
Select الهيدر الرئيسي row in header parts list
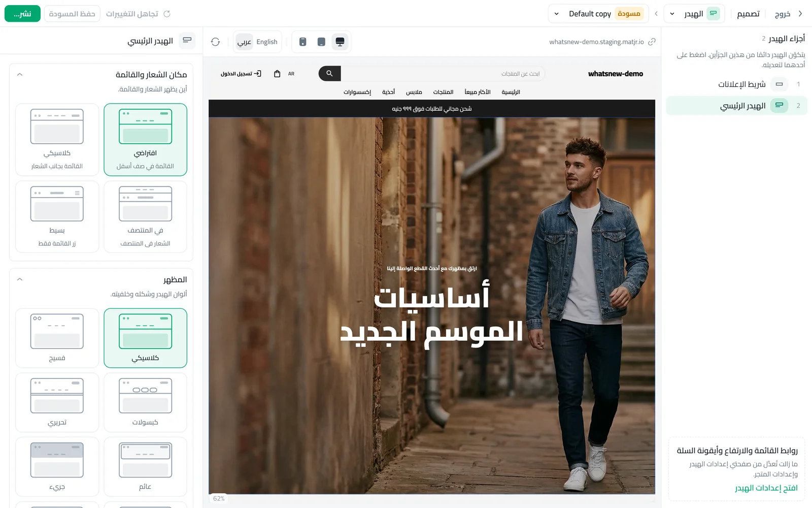[x=737, y=106]
